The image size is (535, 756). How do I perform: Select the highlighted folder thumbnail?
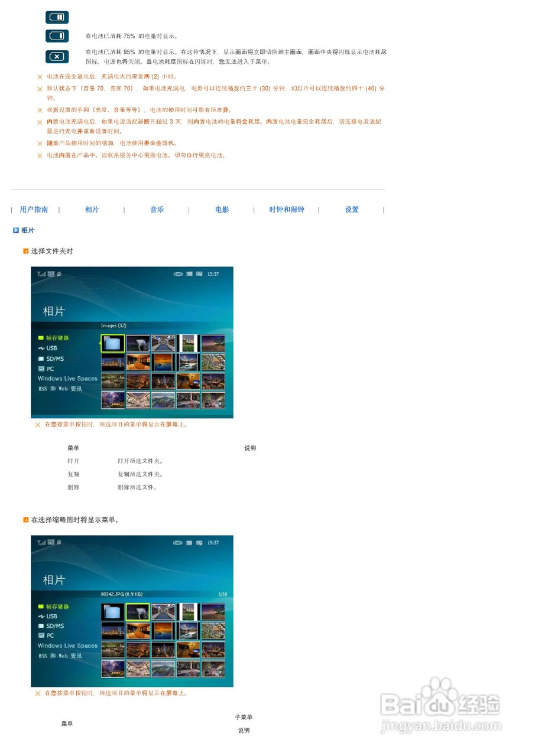pyautogui.click(x=112, y=343)
